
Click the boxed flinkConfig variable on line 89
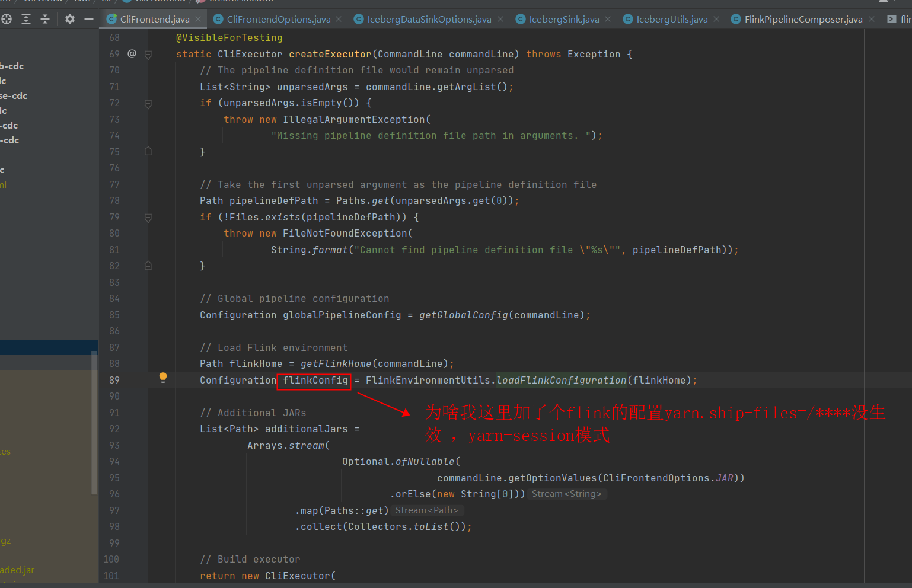(315, 380)
